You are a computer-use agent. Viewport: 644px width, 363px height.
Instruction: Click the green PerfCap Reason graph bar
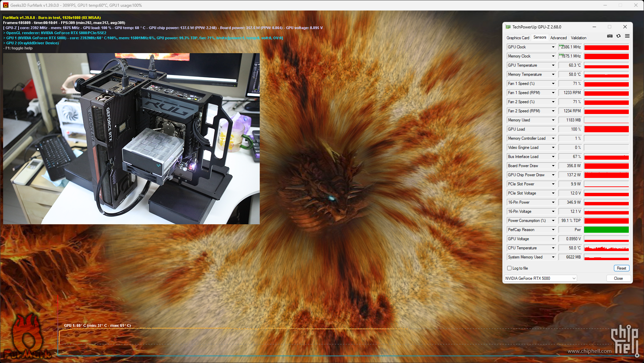pos(606,230)
